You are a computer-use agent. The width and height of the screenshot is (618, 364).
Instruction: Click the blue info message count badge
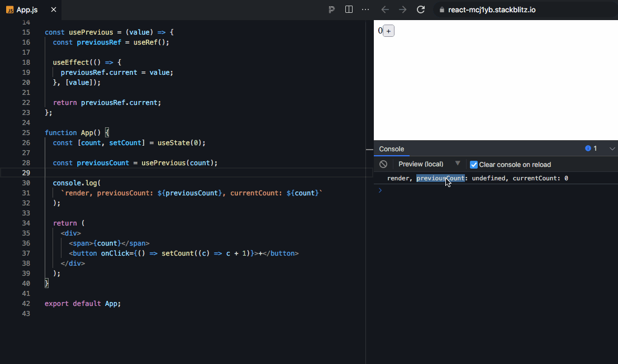pos(591,149)
